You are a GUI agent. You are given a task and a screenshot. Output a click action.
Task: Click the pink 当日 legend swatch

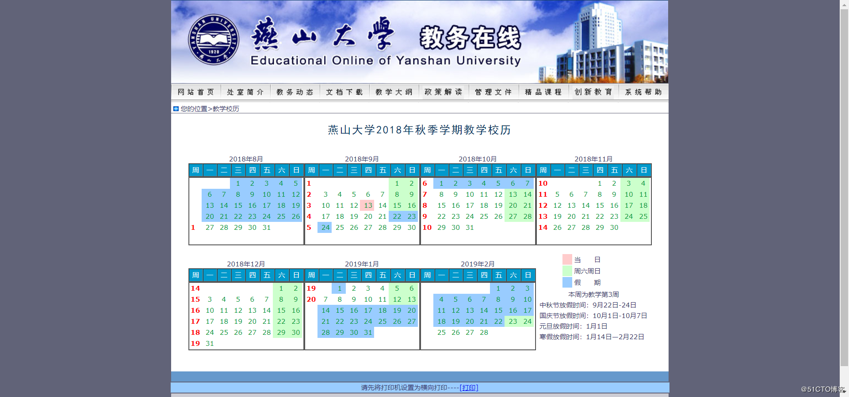point(567,259)
